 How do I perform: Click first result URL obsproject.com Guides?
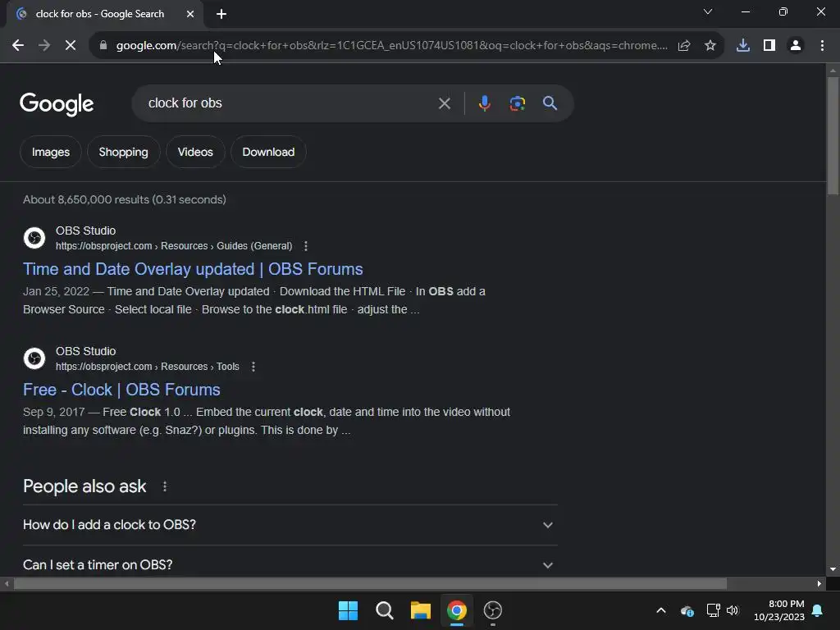coord(174,246)
